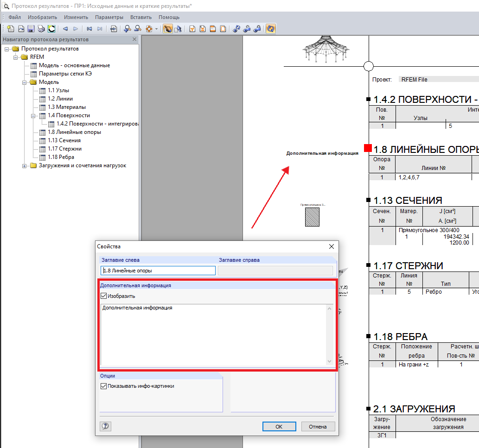Open the Вставить menu

(141, 17)
